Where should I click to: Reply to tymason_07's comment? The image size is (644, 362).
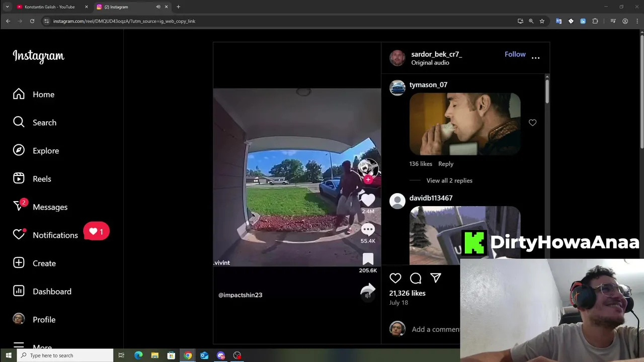[446, 164]
